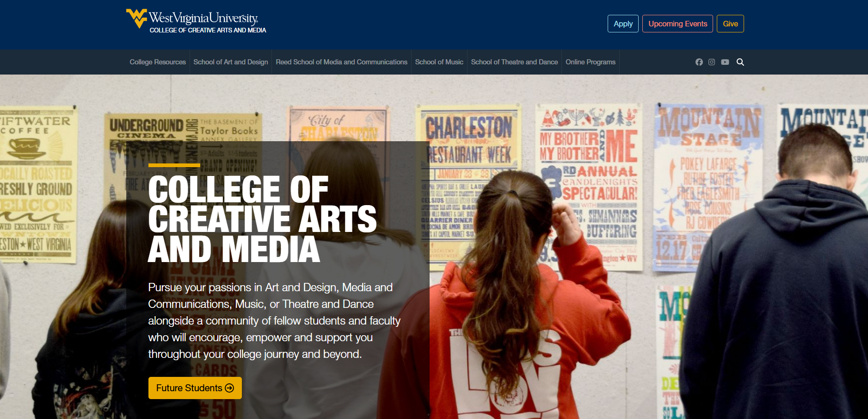Click the West Virginia University wordmark

pyautogui.click(x=203, y=18)
